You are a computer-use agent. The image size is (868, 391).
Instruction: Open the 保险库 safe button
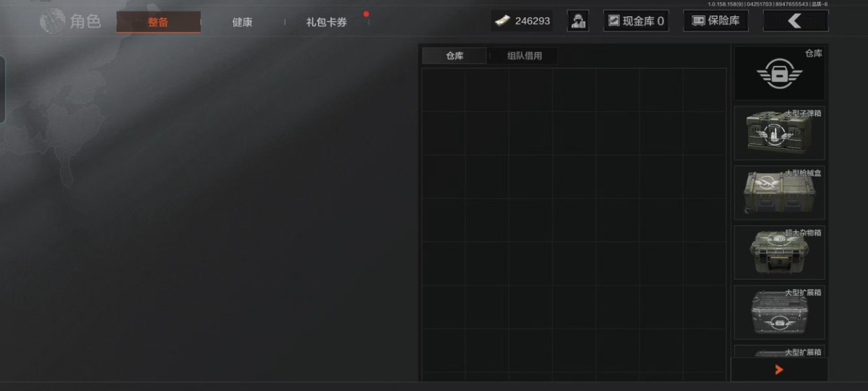click(715, 21)
